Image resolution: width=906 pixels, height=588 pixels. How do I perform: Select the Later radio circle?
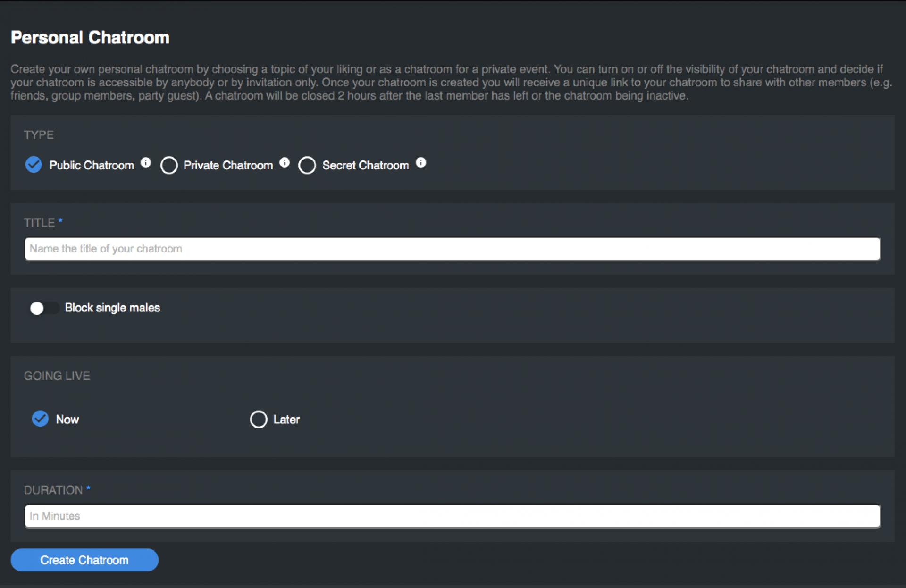pyautogui.click(x=258, y=419)
